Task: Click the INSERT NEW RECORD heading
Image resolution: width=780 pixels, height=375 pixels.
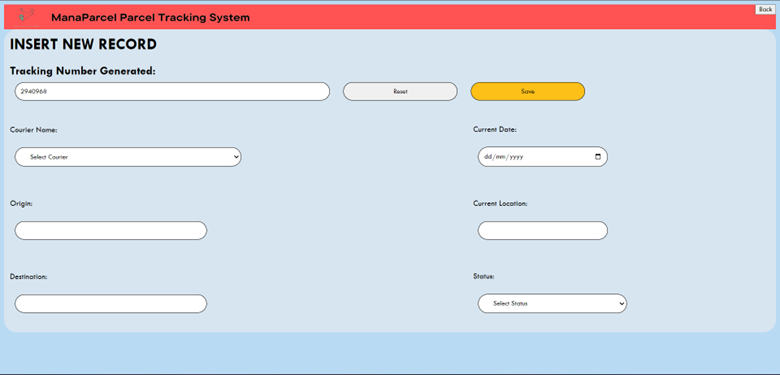Action: (x=83, y=45)
